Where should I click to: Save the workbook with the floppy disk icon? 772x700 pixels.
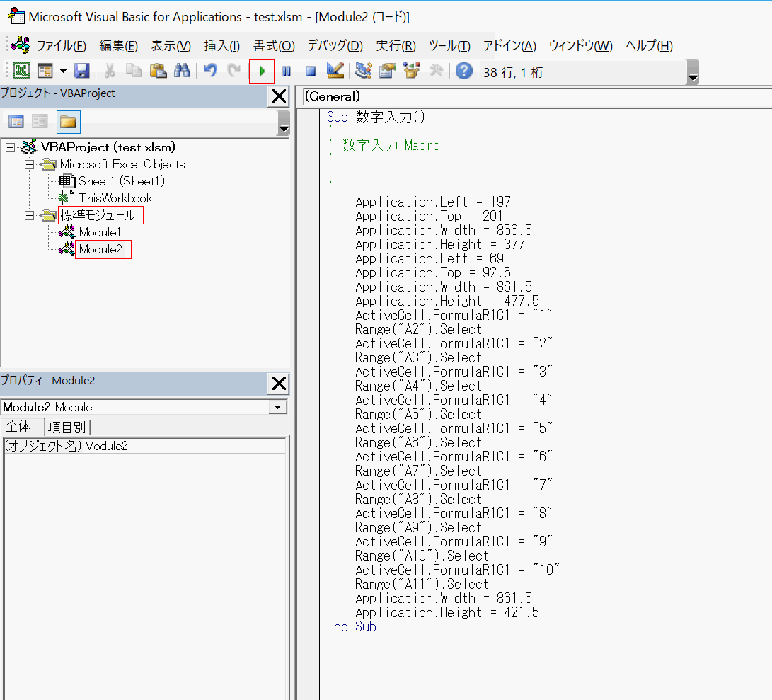click(x=82, y=71)
